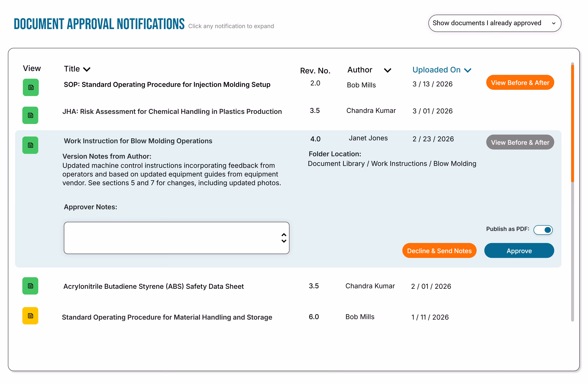This screenshot has height=384, width=588.
Task: Toggle Publish as PDF off
Action: 543,230
